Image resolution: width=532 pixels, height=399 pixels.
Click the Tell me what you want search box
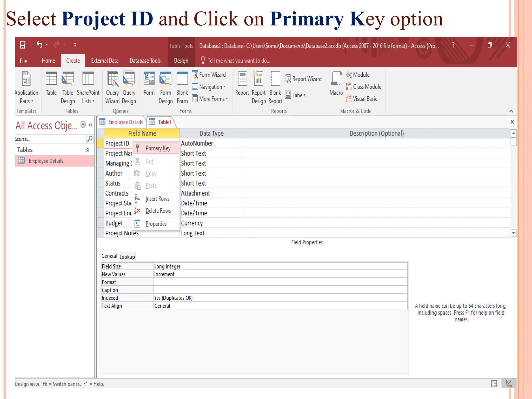(x=236, y=61)
